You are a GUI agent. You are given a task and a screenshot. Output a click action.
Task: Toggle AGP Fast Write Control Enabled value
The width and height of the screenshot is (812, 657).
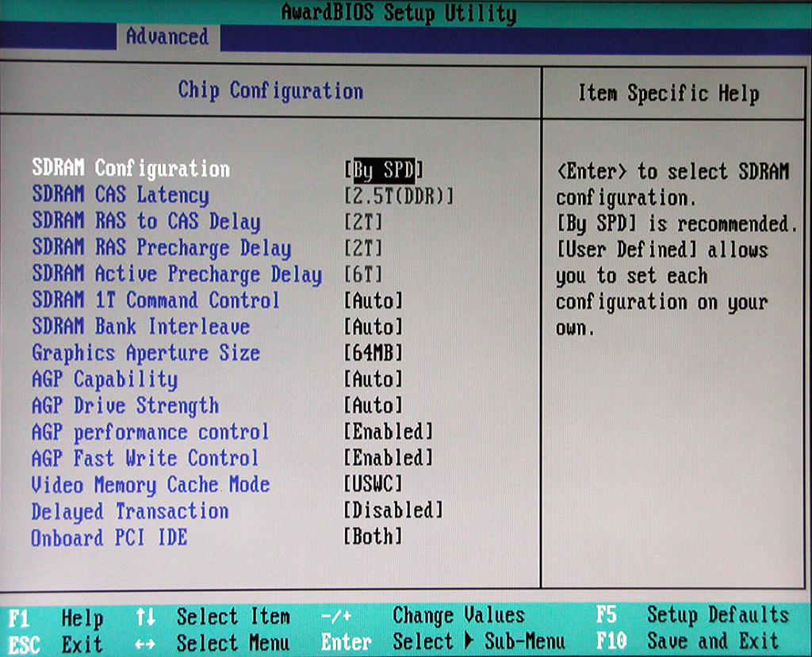click(389, 458)
